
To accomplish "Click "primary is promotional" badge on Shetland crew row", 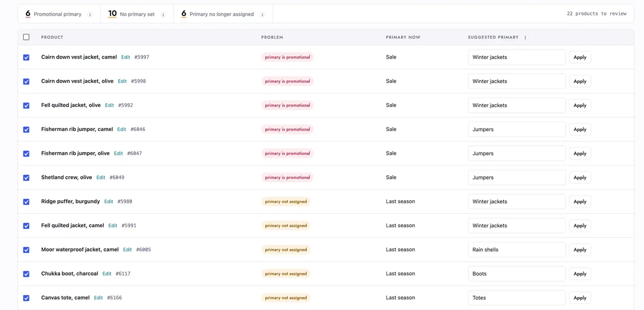I will click(x=288, y=177).
